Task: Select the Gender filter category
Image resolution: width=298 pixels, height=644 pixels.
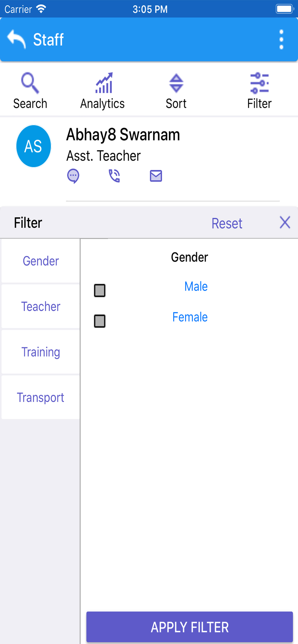Action: 41,261
